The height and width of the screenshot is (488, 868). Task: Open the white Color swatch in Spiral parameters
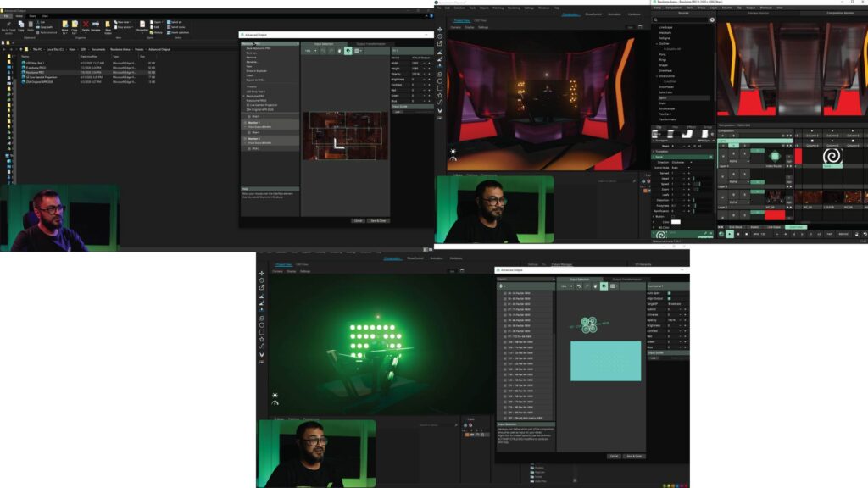pyautogui.click(x=676, y=222)
